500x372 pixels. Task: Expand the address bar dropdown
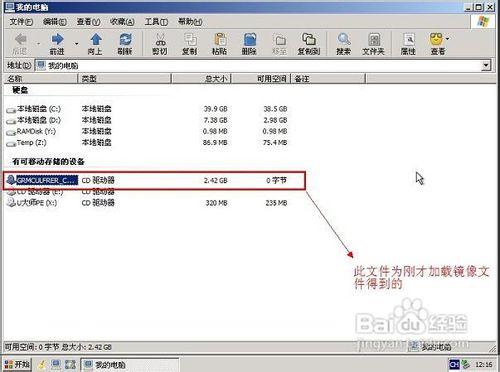[486, 65]
